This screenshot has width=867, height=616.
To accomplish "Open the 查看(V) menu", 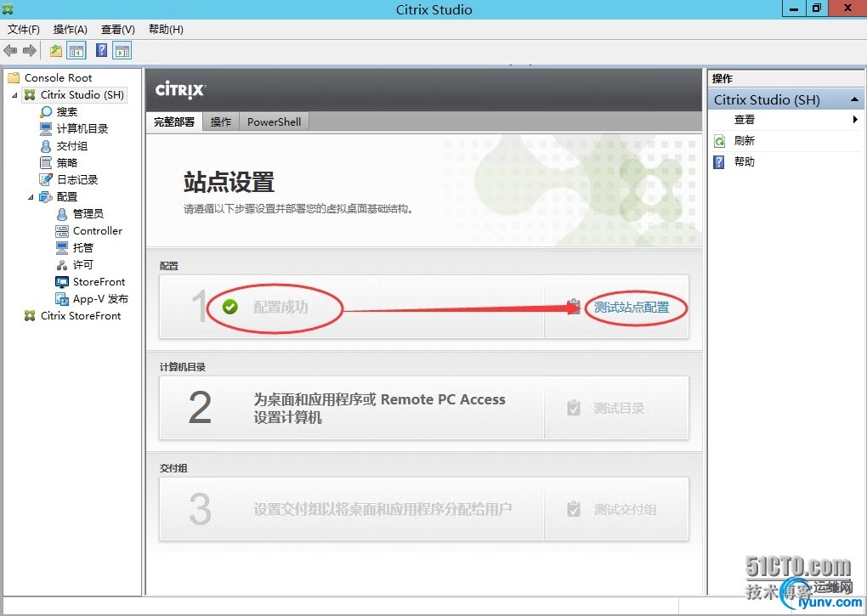I will (118, 29).
